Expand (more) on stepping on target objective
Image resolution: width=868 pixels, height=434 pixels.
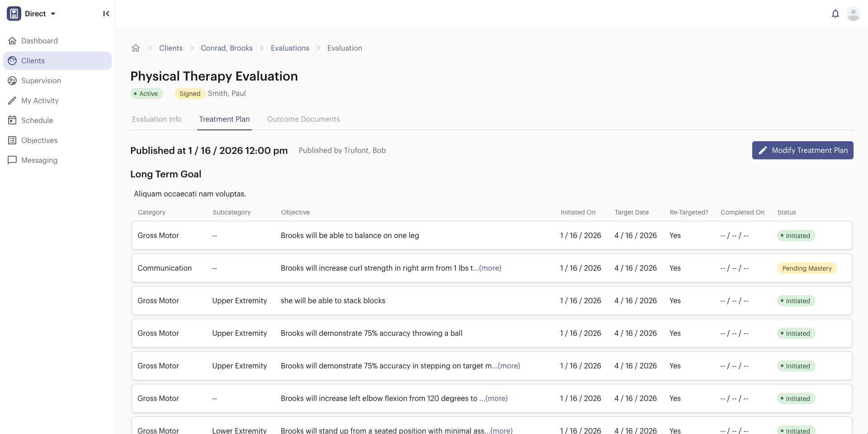509,366
